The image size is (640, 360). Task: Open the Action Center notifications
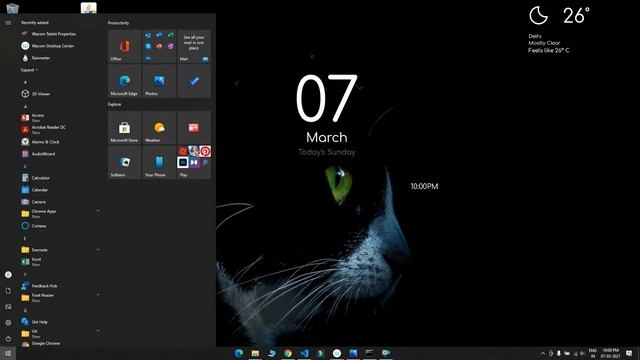[629, 353]
